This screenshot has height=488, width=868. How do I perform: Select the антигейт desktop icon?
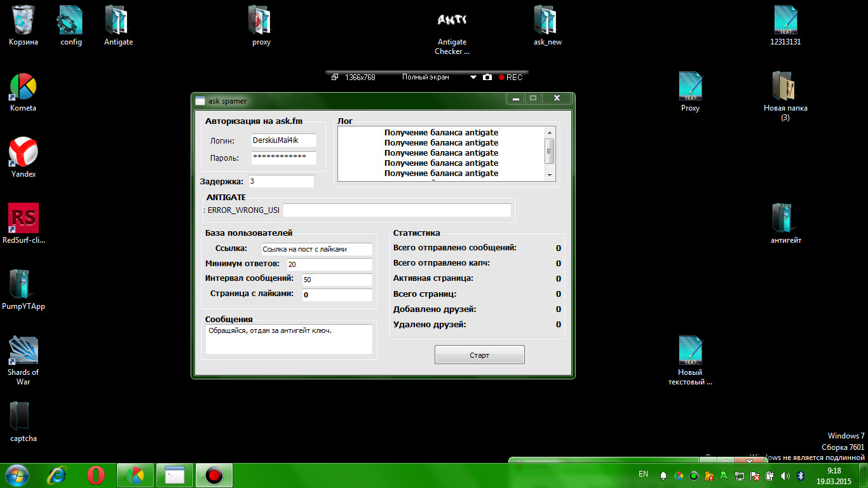pyautogui.click(x=785, y=224)
